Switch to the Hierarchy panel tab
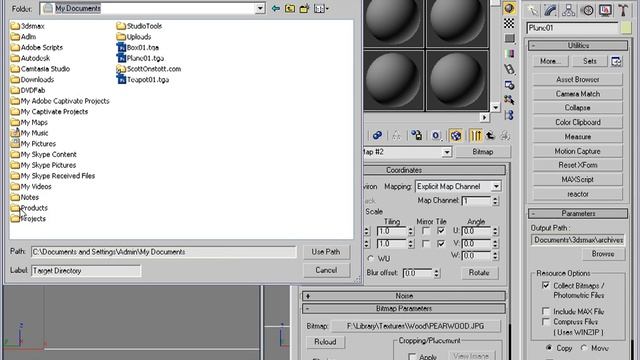The width and height of the screenshot is (640, 360). tap(569, 10)
